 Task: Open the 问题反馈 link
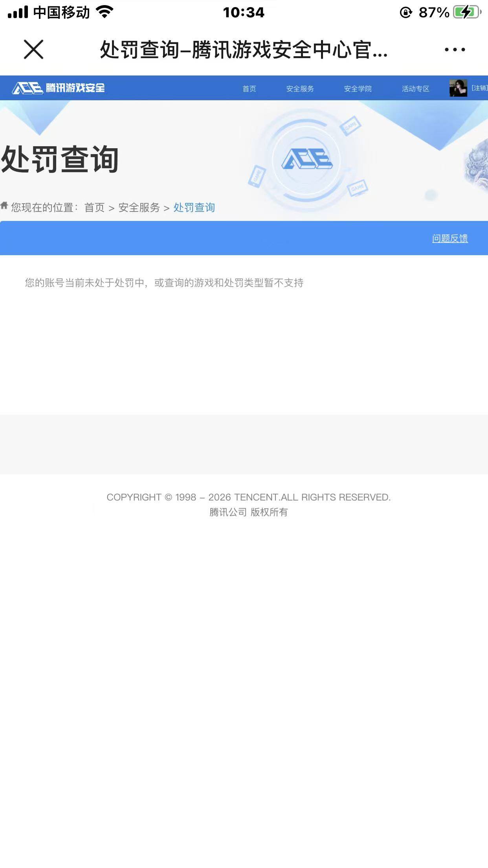pyautogui.click(x=450, y=238)
